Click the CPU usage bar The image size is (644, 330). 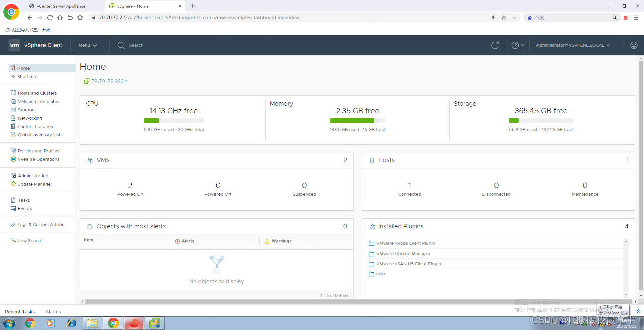tap(174, 121)
